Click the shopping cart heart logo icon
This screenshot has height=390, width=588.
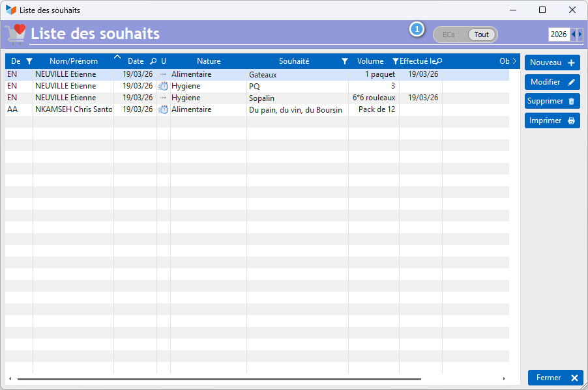[x=15, y=33]
